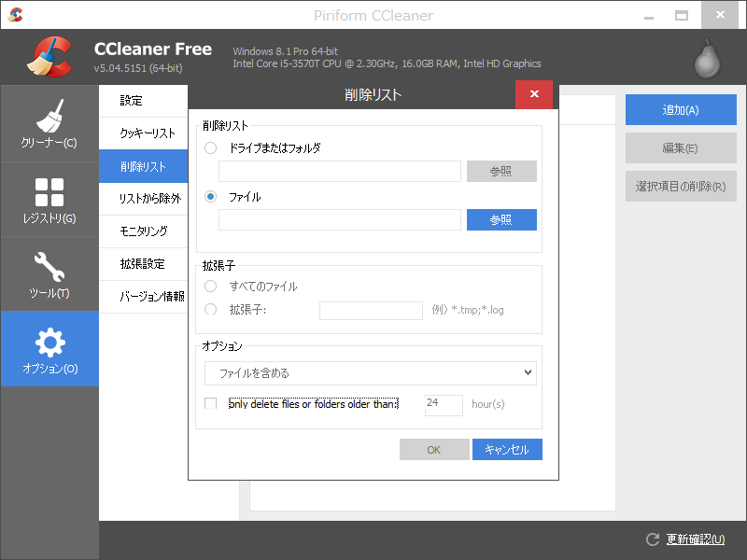Open the リストから除外 tab

144,199
